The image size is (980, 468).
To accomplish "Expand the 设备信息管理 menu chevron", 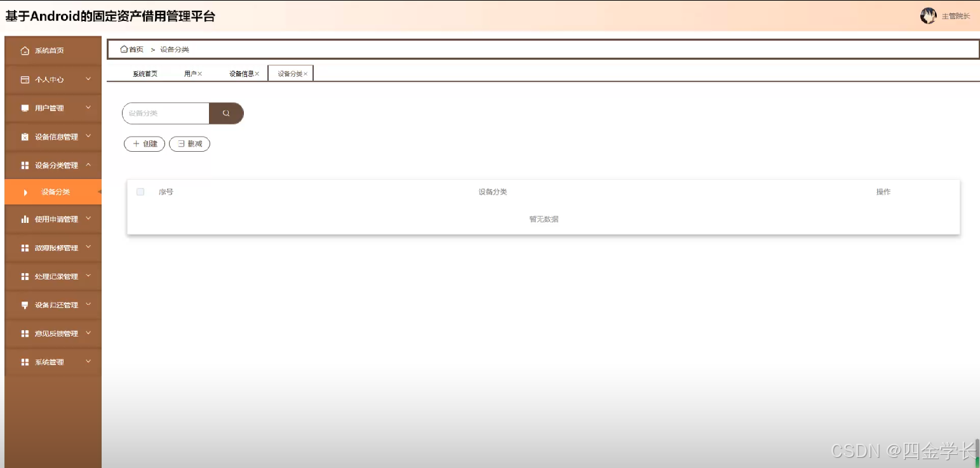I will (88, 137).
